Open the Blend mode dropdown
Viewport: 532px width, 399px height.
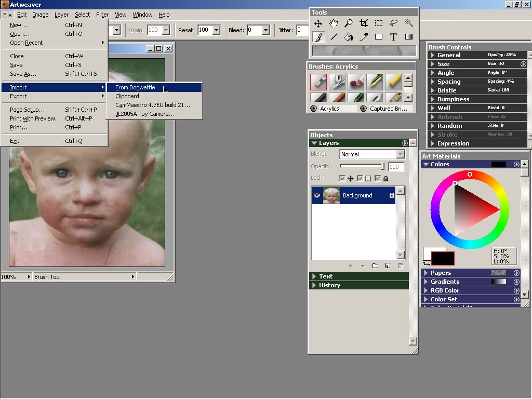tap(372, 154)
